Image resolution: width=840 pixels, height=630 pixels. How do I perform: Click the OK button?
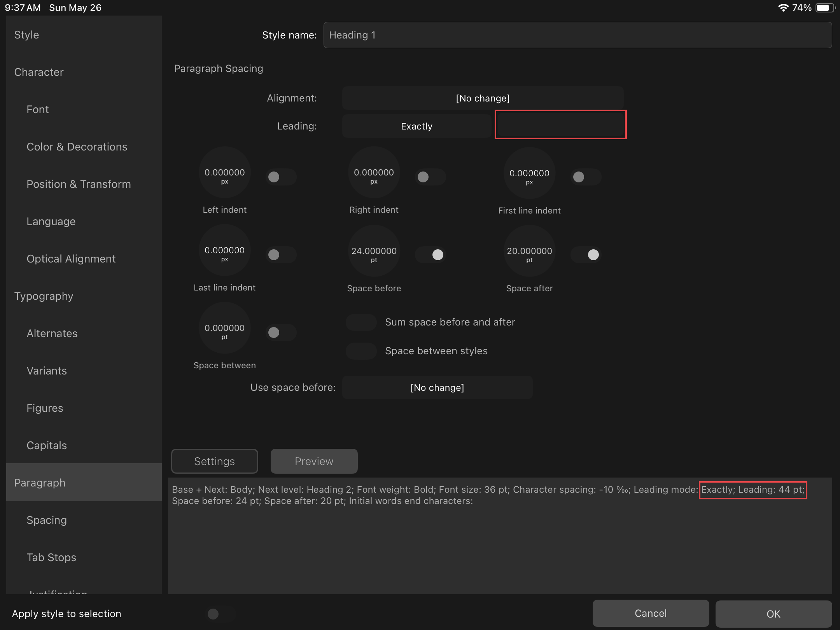[773, 614]
